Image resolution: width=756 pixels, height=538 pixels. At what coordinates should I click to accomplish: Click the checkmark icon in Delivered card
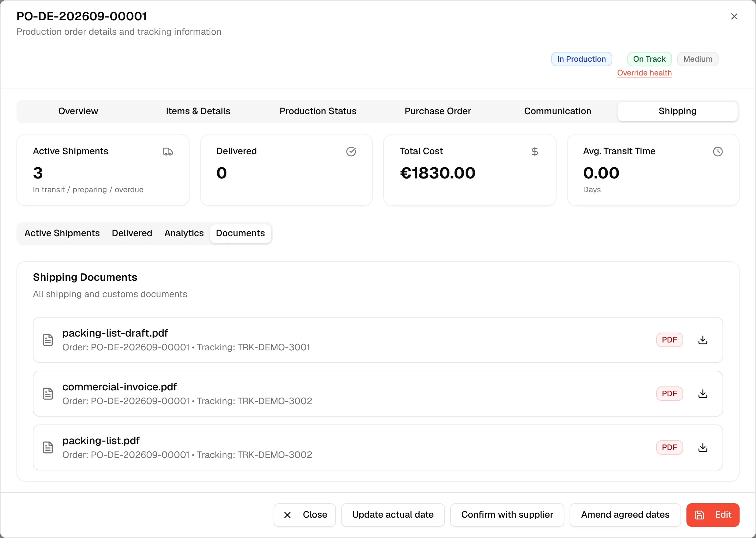pyautogui.click(x=351, y=152)
